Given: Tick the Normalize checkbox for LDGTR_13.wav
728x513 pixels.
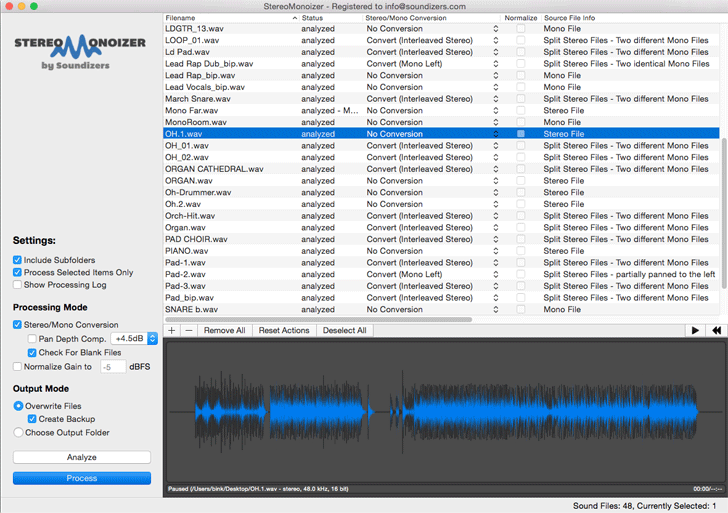Looking at the screenshot, I should (x=521, y=28).
